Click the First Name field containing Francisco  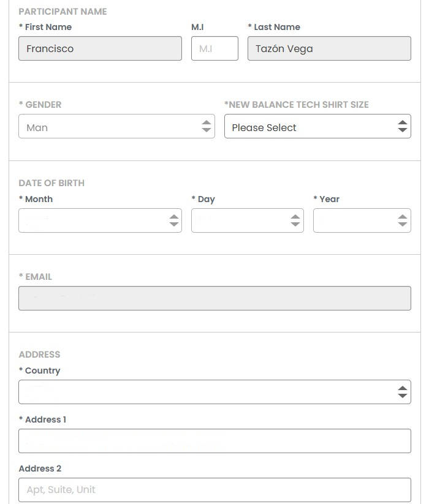(x=100, y=48)
